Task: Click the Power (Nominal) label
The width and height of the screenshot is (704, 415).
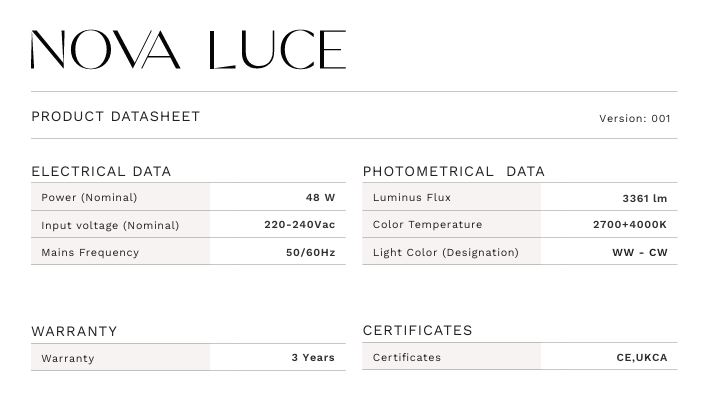Action: click(89, 197)
